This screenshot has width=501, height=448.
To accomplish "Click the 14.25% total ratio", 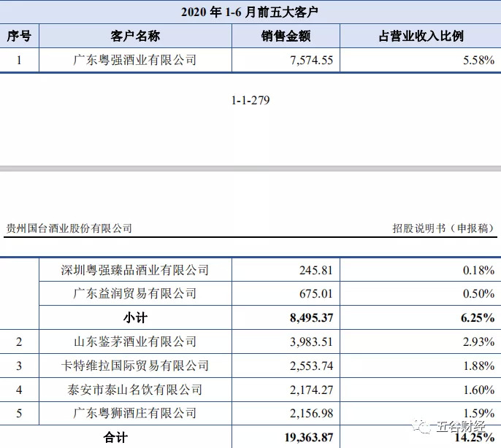I will click(x=474, y=438).
